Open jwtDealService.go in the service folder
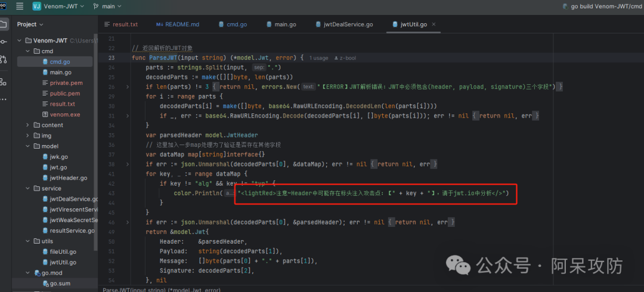The height and width of the screenshot is (292, 644). 70,199
